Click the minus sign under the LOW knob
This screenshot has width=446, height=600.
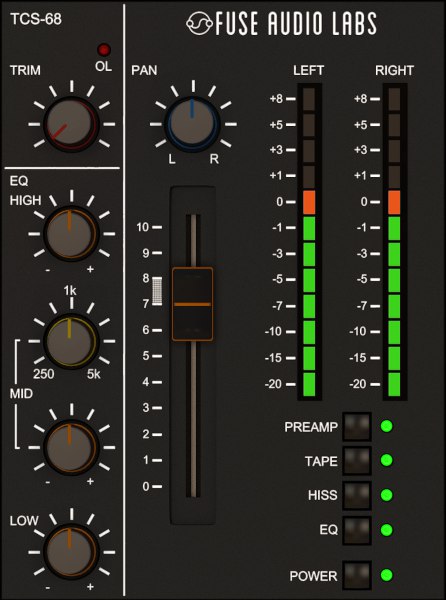click(x=47, y=587)
